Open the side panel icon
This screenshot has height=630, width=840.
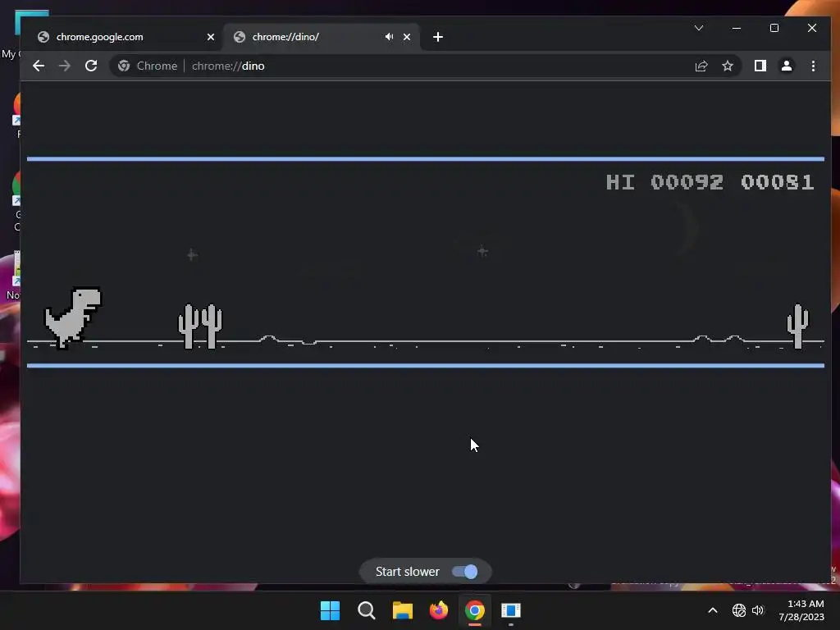tap(760, 66)
